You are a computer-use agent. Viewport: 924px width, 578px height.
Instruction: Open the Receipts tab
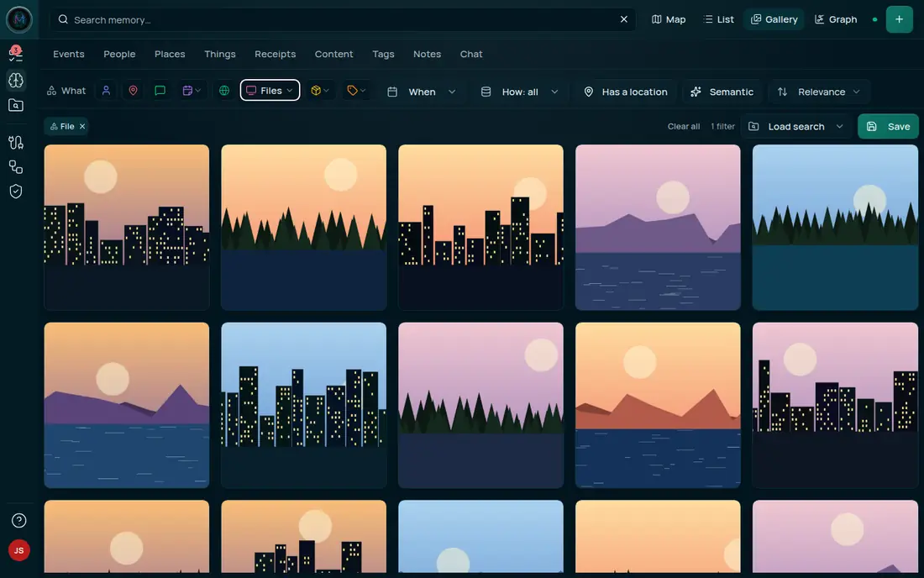tap(276, 54)
